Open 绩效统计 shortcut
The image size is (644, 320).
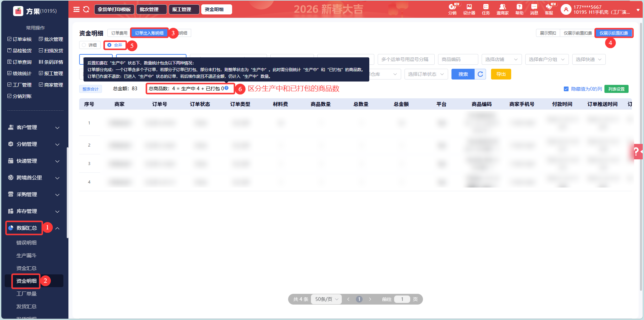point(19,73)
